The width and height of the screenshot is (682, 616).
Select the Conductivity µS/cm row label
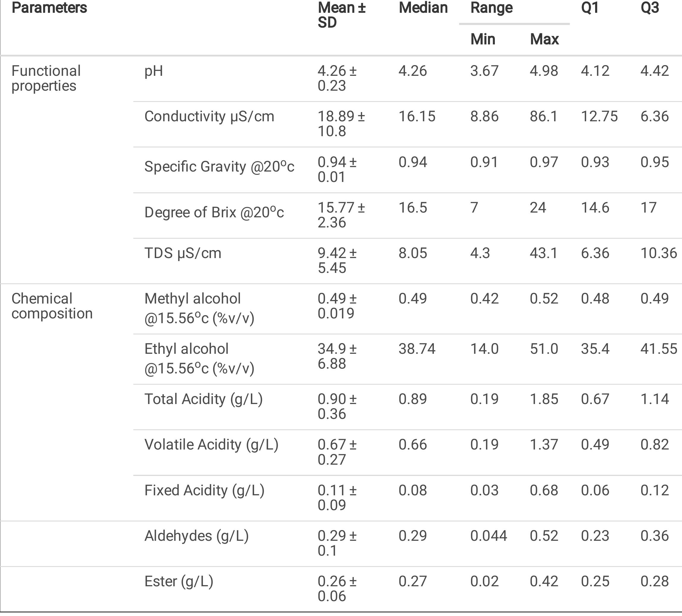point(209,117)
